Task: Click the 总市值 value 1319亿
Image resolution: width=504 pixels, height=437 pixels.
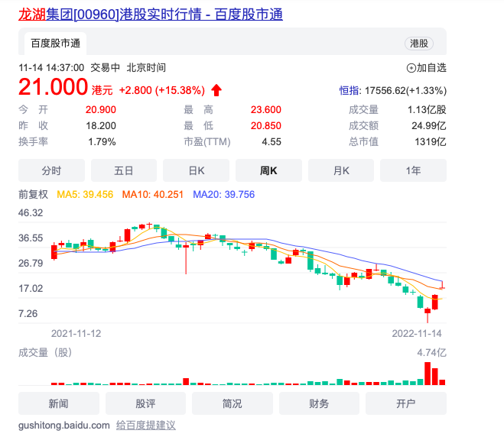Action: click(431, 141)
